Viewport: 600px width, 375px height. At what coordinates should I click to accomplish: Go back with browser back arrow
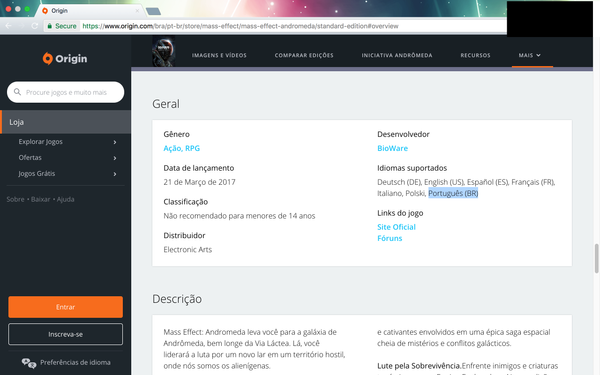point(8,26)
